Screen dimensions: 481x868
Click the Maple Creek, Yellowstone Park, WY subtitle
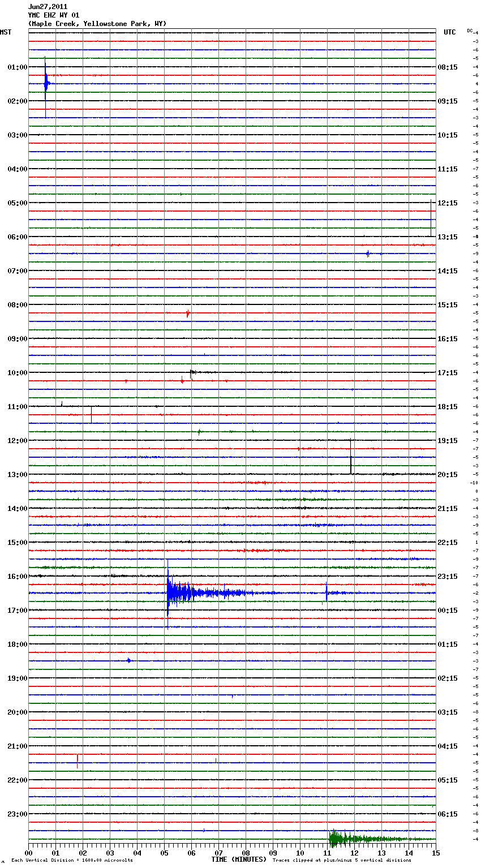click(x=97, y=24)
